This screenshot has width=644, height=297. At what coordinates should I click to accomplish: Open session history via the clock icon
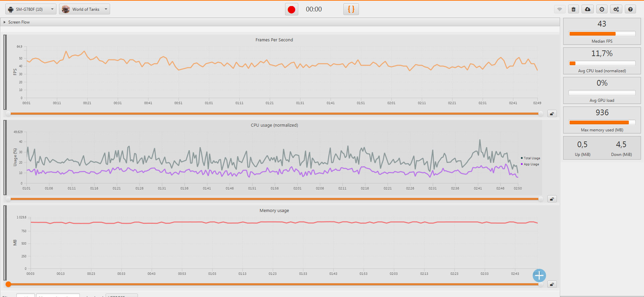click(602, 9)
